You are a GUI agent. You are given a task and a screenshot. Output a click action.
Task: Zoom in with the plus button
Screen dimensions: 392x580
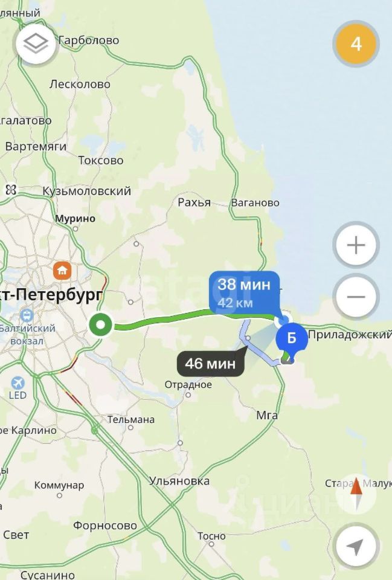[x=356, y=245]
